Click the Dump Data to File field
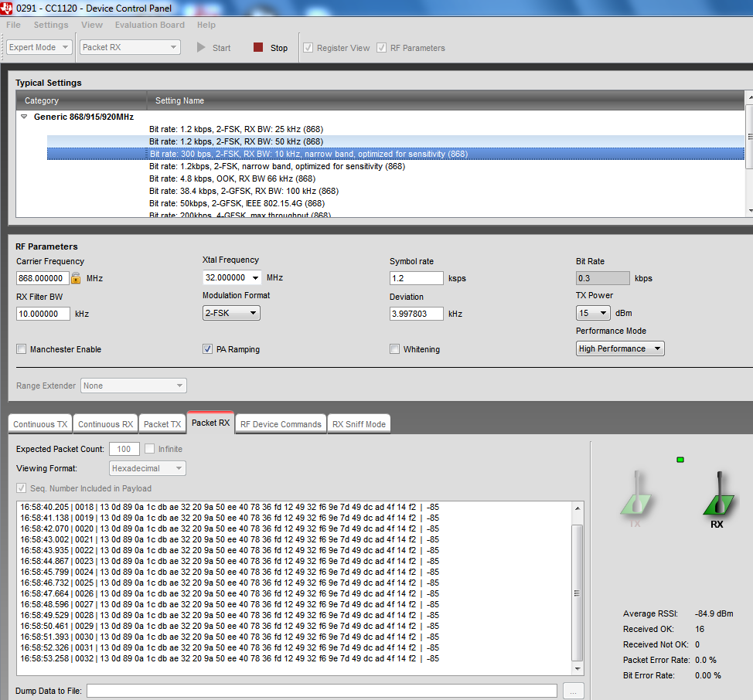Viewport: 753px width, 700px height. (x=322, y=691)
